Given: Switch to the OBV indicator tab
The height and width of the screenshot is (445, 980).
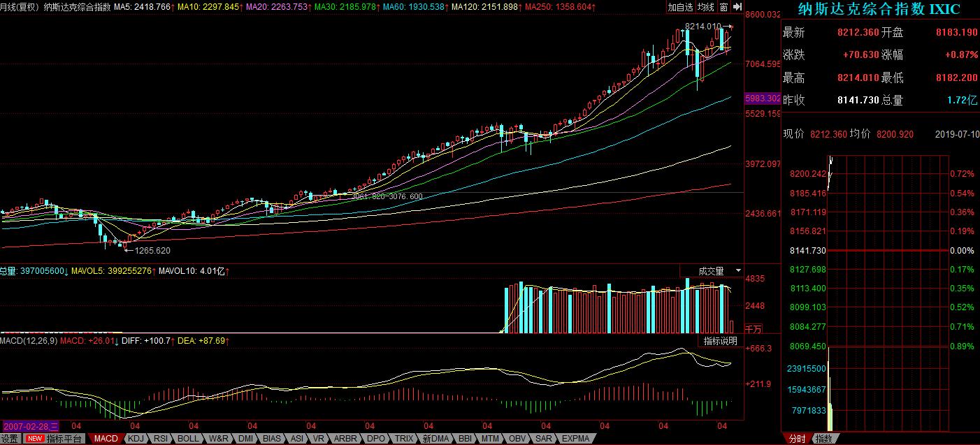Looking at the screenshot, I should click(x=517, y=439).
